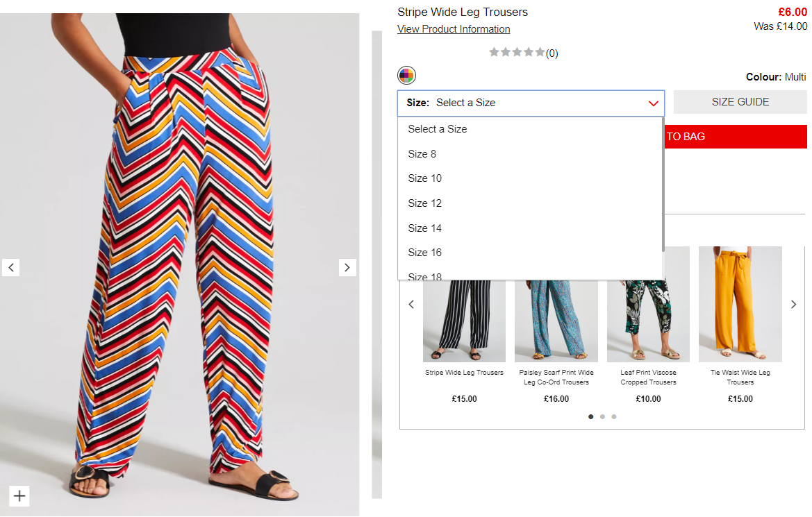The width and height of the screenshot is (812, 517).
Task: Click the next image arrow on product photo
Action: tap(347, 267)
